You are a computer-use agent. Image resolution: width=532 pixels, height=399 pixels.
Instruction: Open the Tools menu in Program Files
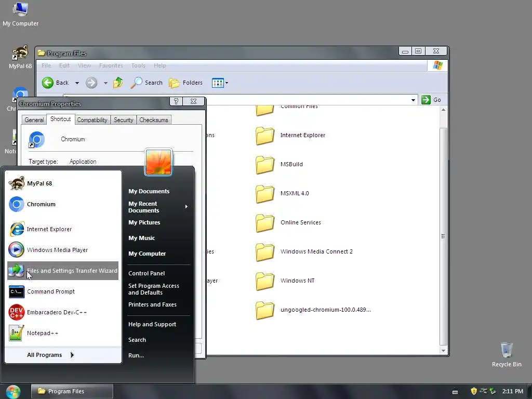point(138,65)
